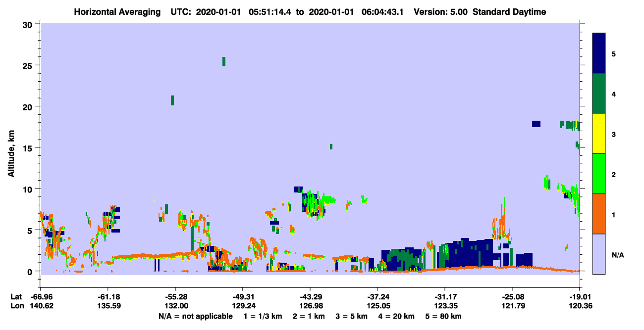Click the 'Lat' row label
The image size is (644, 330).
16,297
